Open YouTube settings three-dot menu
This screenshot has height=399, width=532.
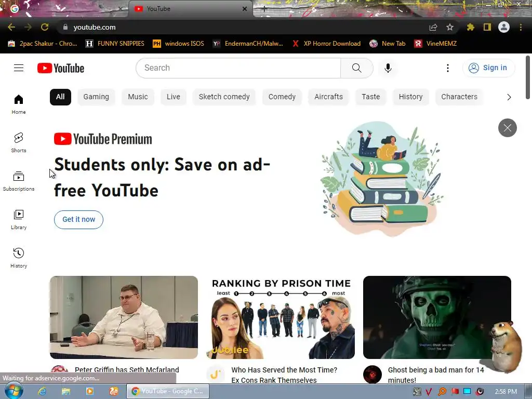pos(447,68)
